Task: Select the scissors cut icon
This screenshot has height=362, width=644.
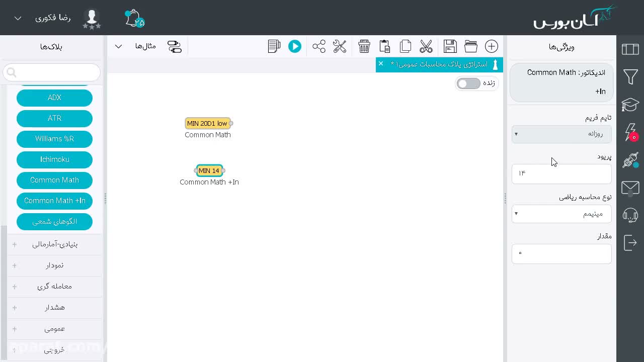Action: click(426, 46)
